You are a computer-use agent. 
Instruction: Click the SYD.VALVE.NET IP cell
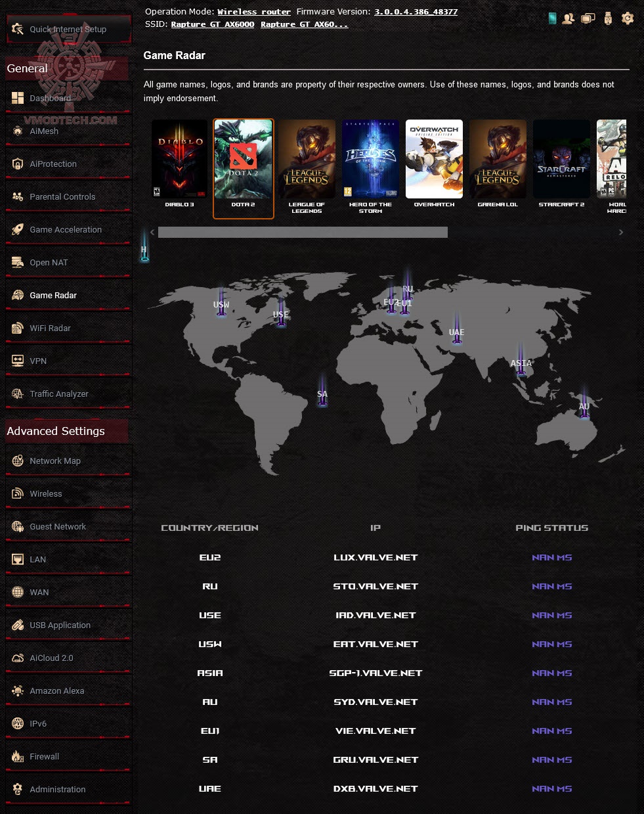point(376,702)
